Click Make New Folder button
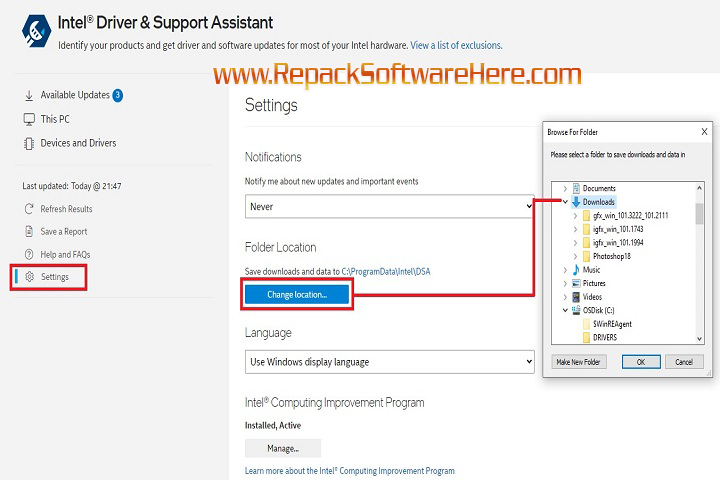 pyautogui.click(x=579, y=362)
